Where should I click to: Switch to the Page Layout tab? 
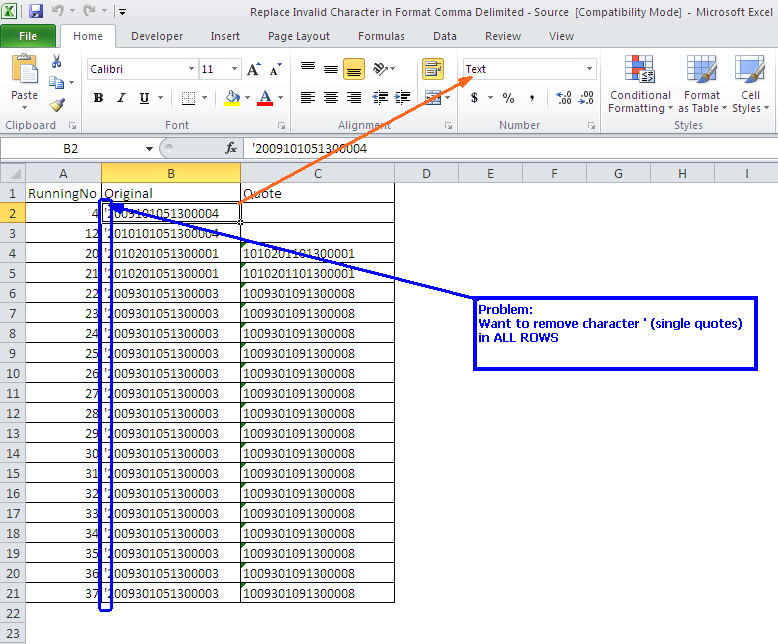coord(299,36)
